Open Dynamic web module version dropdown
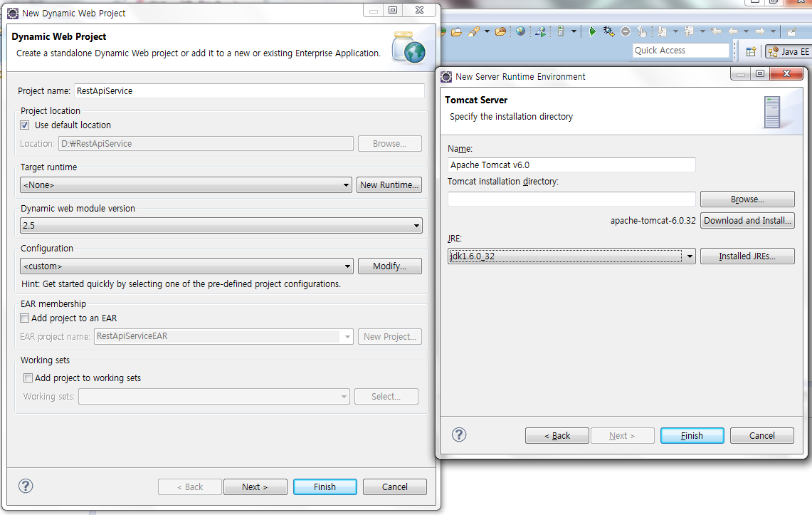 (416, 226)
